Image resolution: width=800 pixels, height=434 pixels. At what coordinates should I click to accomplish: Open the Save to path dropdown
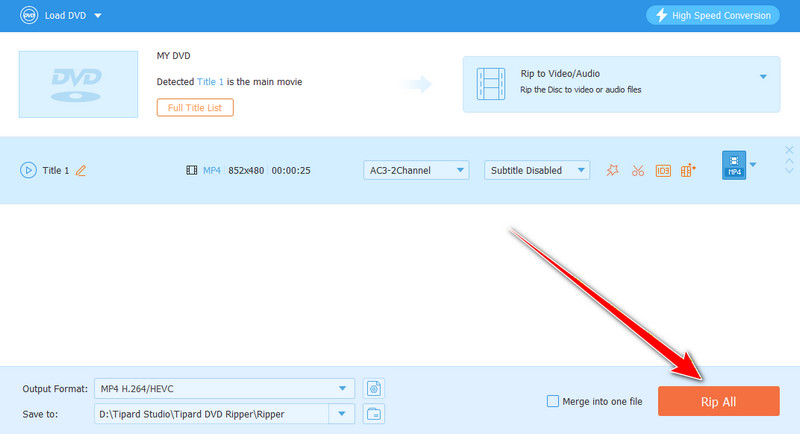pos(343,413)
